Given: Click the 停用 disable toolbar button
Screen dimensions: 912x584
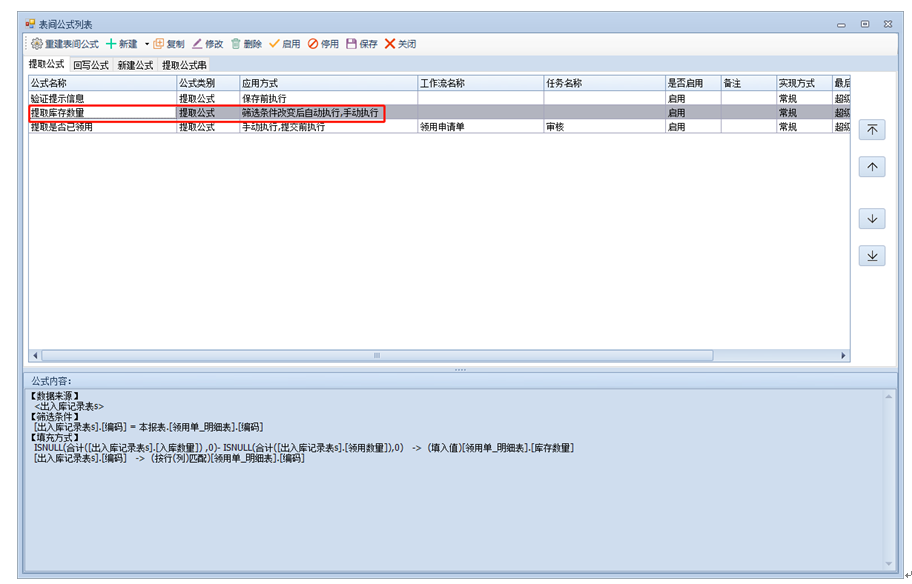Looking at the screenshot, I should coord(323,44).
